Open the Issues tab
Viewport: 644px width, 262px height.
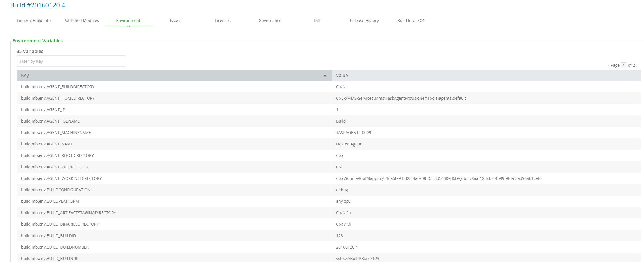pos(175,21)
